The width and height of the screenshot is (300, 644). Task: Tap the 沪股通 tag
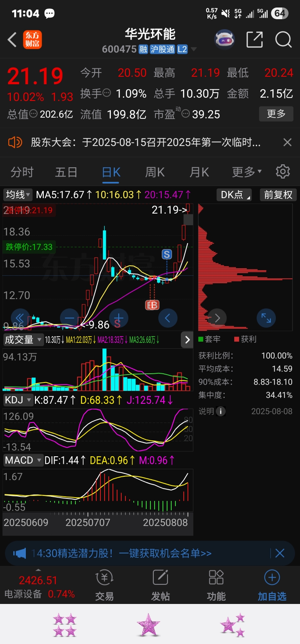click(x=162, y=49)
